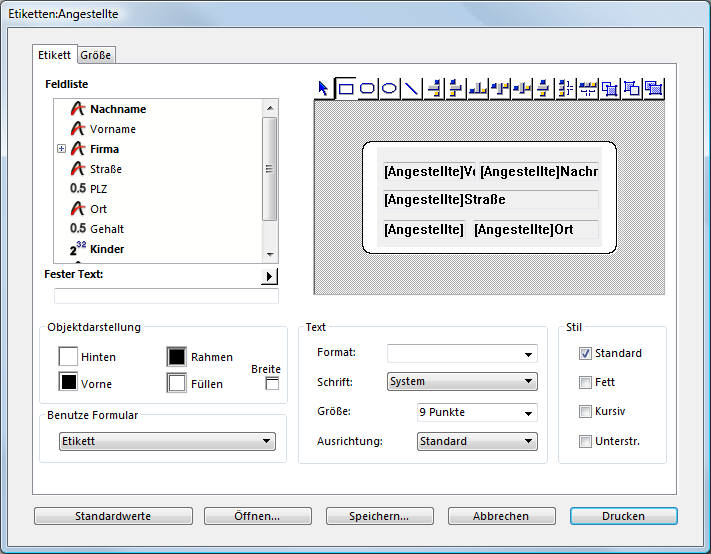
Task: Select the rectangle drawing tool
Action: point(346,88)
